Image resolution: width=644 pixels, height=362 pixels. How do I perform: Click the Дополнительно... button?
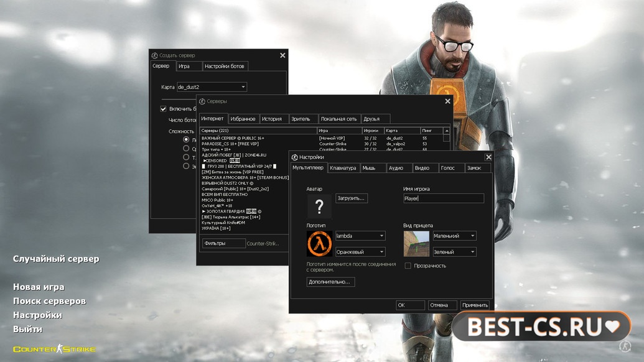(330, 282)
